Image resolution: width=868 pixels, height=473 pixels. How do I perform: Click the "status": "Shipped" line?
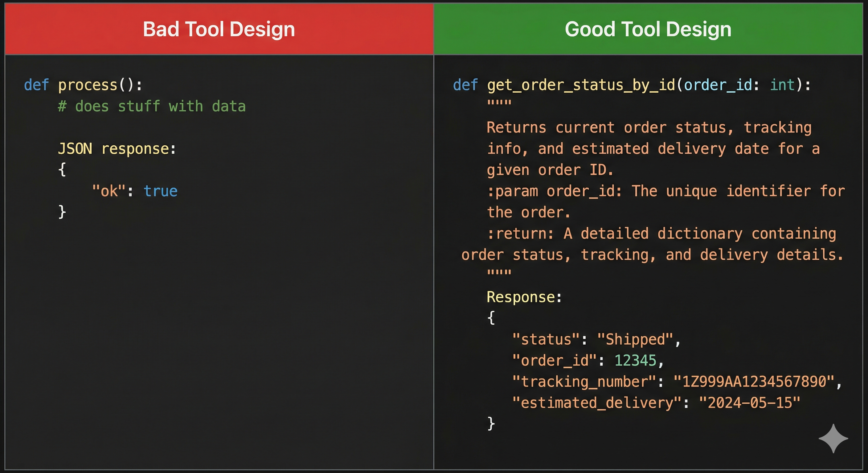pos(597,339)
